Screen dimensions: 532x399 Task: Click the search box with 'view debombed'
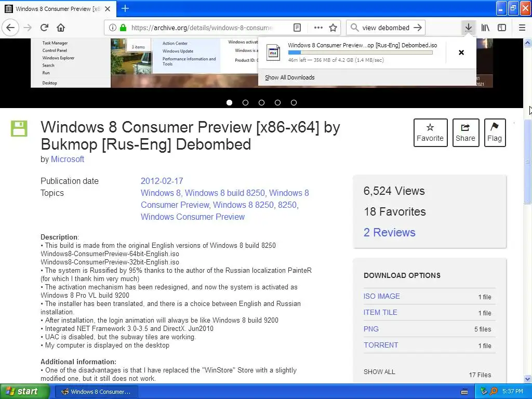coord(386,28)
